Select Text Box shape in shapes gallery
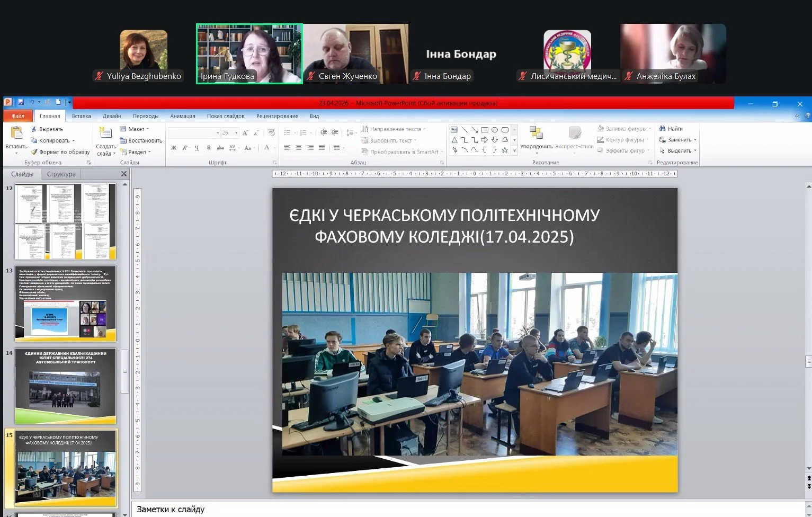This screenshot has height=517, width=812. point(454,130)
